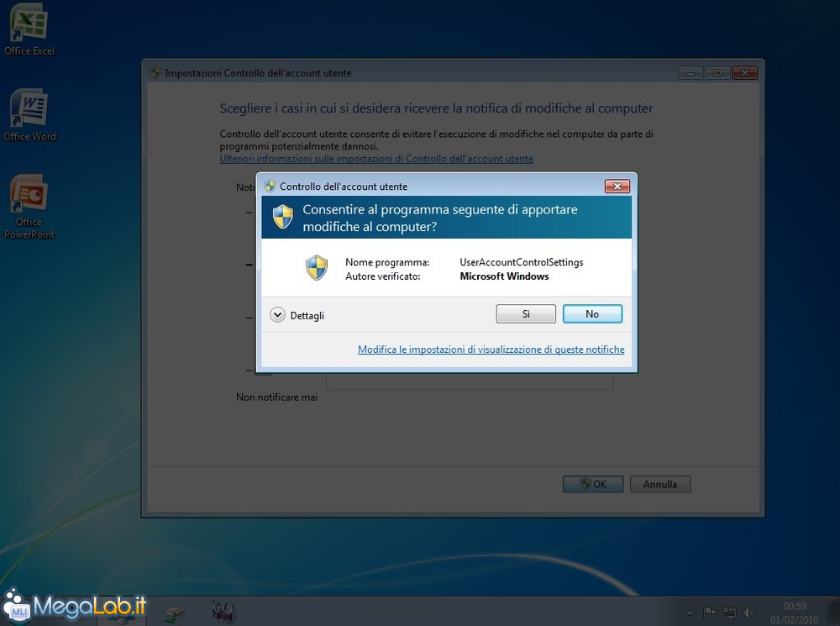This screenshot has width=840, height=626.
Task: Expand the Dettagli chevron
Action: tap(277, 315)
